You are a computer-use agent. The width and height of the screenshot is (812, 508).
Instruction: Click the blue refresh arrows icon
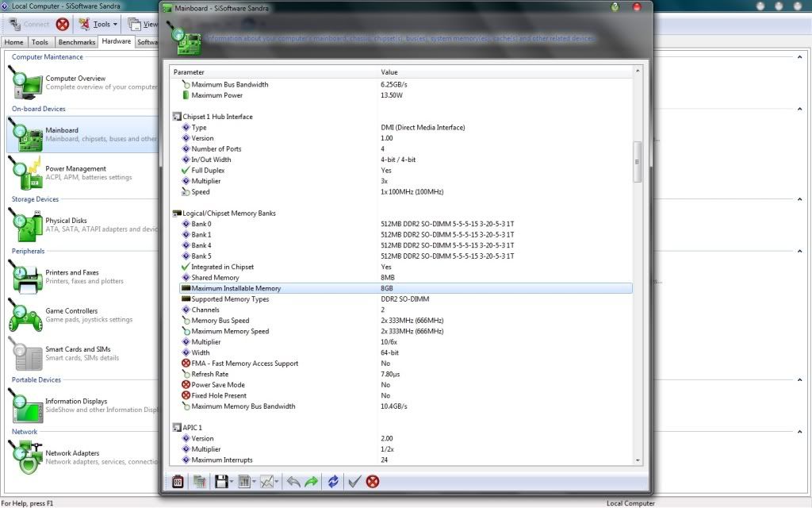pos(333,482)
